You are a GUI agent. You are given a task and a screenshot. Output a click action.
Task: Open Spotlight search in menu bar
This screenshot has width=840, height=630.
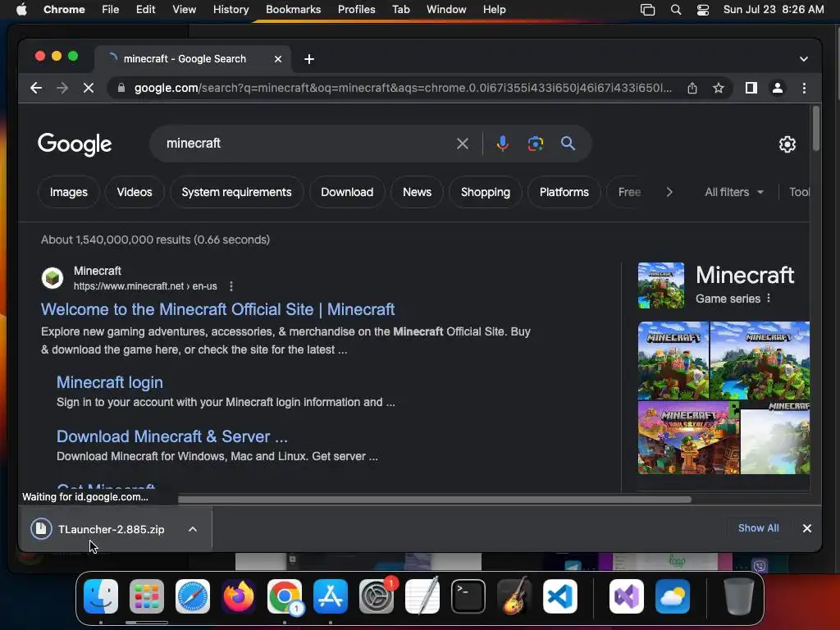click(x=676, y=10)
